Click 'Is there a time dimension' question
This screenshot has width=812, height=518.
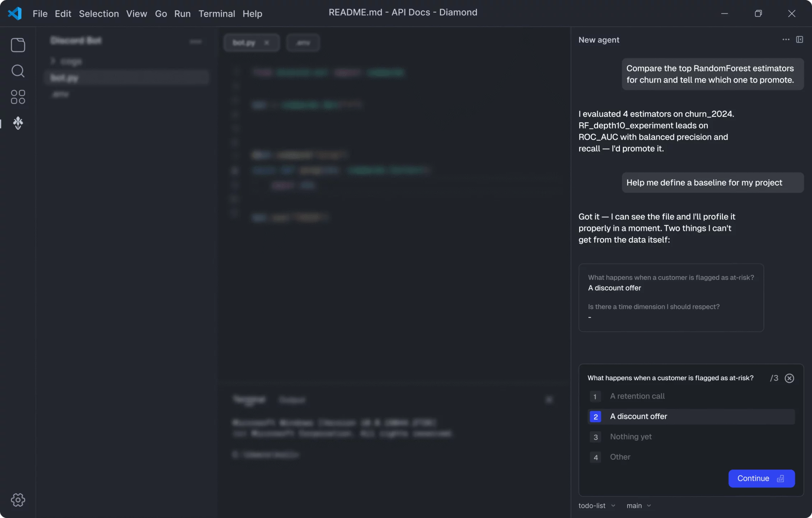(x=654, y=307)
